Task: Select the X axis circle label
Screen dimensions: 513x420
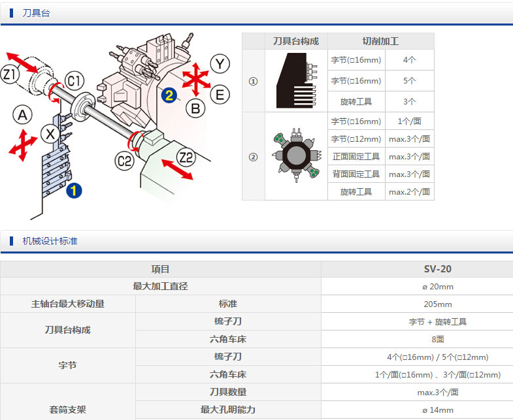Action: coord(50,134)
